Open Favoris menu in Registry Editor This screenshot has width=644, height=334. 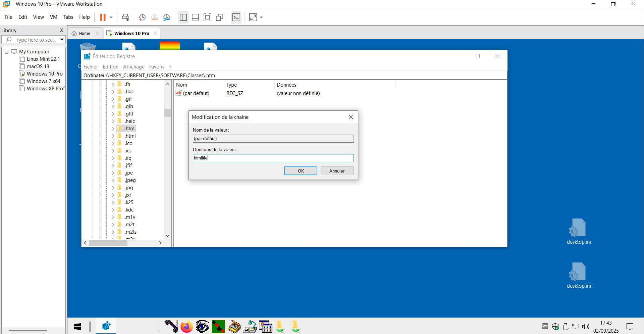[157, 67]
